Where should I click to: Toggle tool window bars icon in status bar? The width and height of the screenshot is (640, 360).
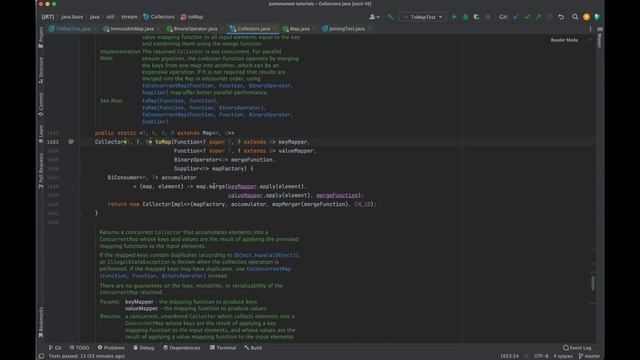click(41, 356)
